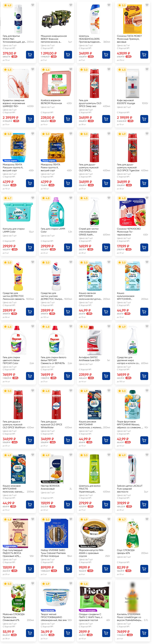Click the WOW-находка badge on Fiero pancakes
The image size is (152, 644).
[88, 610]
